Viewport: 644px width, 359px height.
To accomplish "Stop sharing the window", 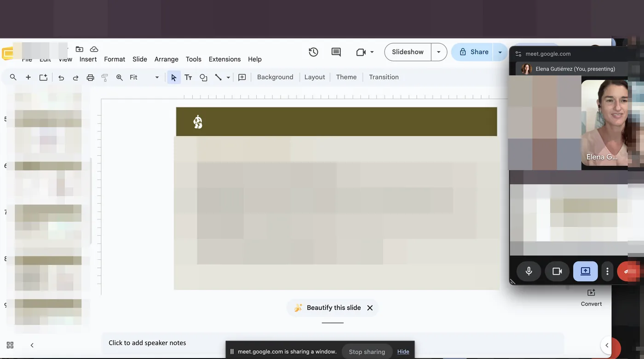I will tap(367, 352).
